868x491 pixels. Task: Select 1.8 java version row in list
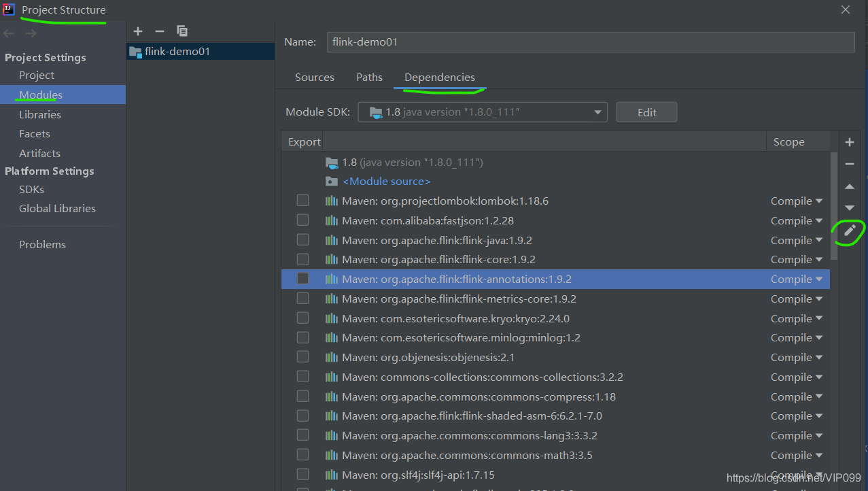click(x=555, y=162)
